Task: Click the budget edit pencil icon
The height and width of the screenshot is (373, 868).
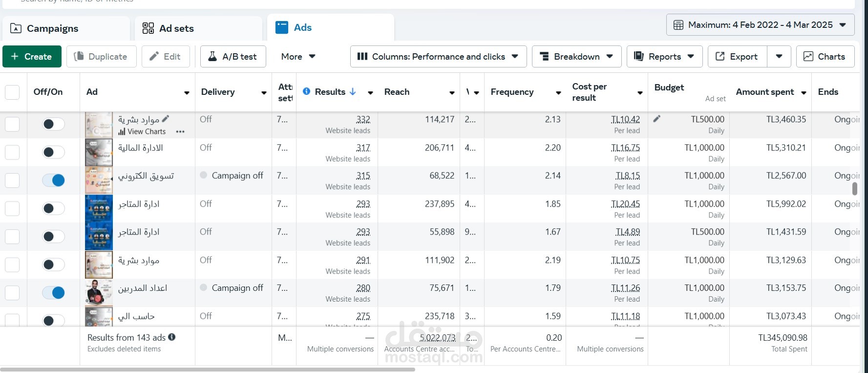Action: click(x=657, y=119)
